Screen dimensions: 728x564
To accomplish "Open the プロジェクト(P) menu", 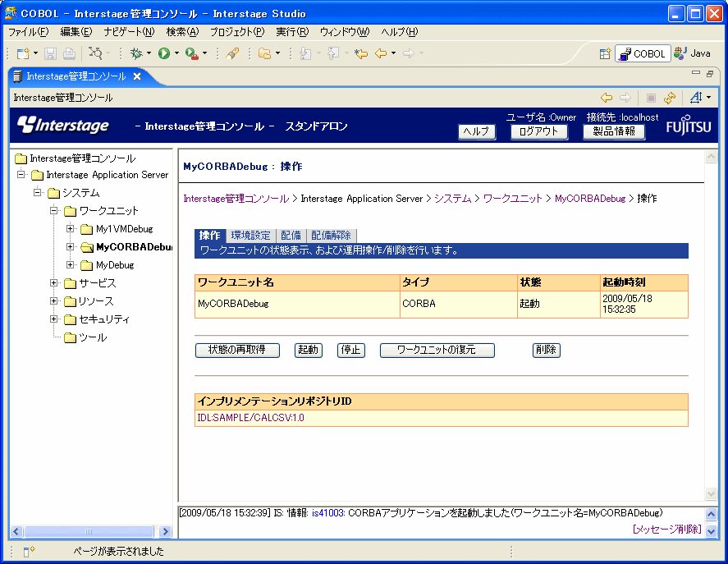I will coord(237,31).
